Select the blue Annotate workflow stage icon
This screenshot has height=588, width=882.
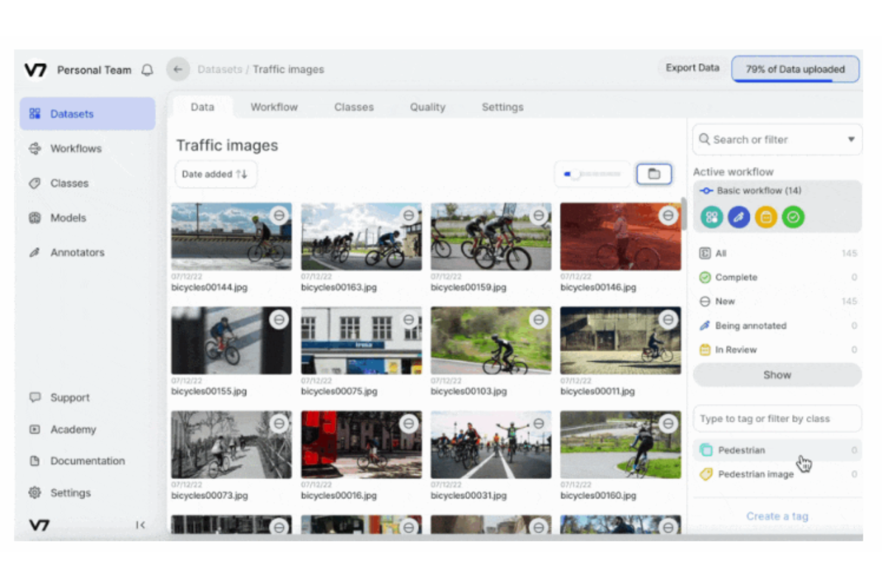(739, 217)
